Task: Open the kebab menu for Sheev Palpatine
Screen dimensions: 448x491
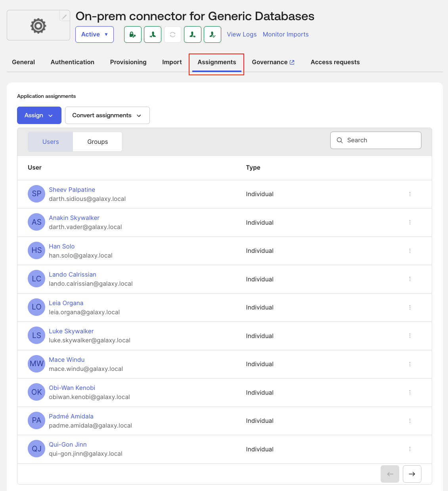Action: coord(410,194)
